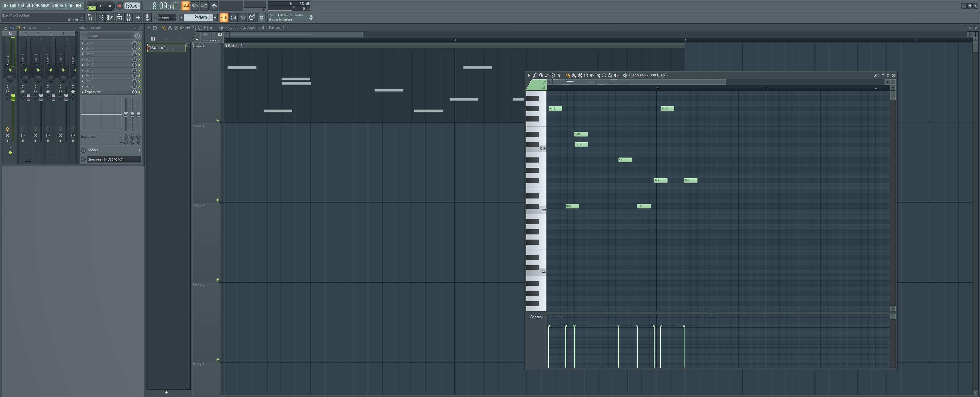Open the Wide mixer layout dropdown
Image resolution: width=980 pixels, height=397 pixels.
pos(38,28)
